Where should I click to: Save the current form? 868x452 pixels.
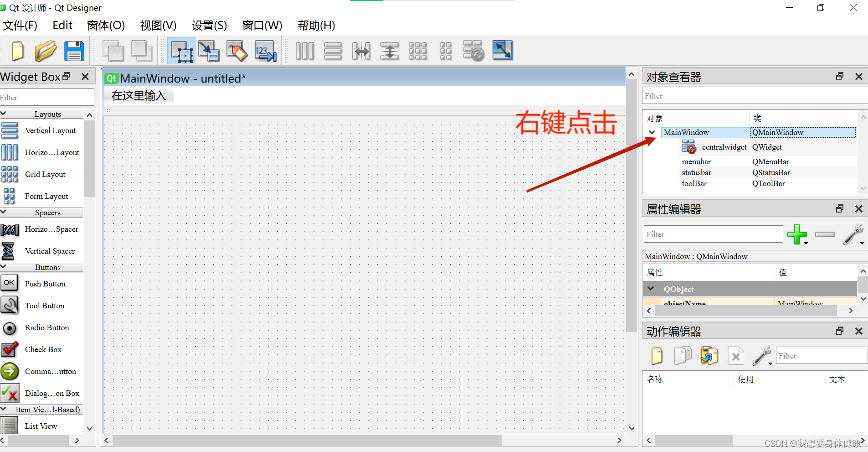(74, 51)
